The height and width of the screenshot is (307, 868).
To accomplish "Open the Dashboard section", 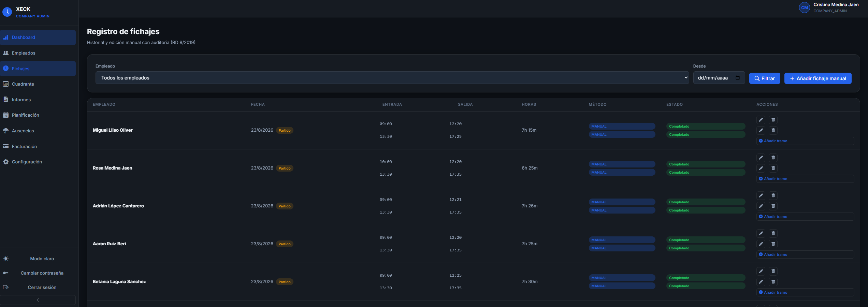I will [x=38, y=38].
